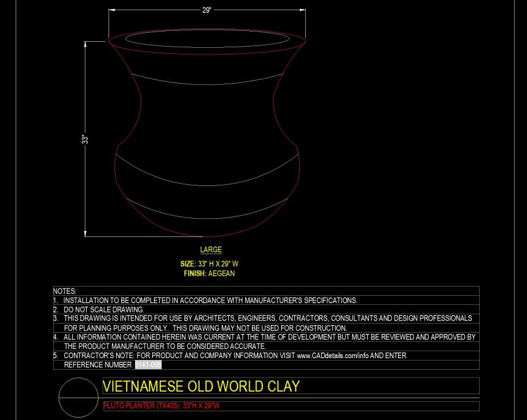Select note 5 CONTRACTOR'S NOTE line
Screen dimensions: 527x420
[230, 355]
